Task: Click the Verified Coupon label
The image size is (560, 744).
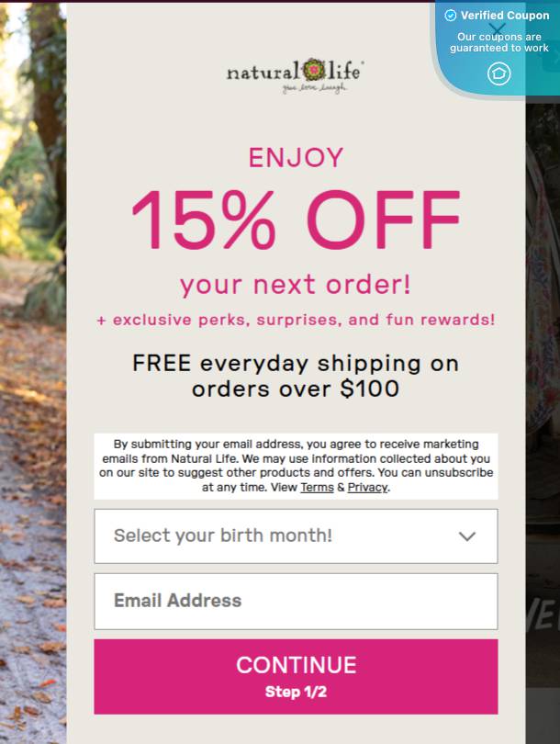Action: click(505, 16)
